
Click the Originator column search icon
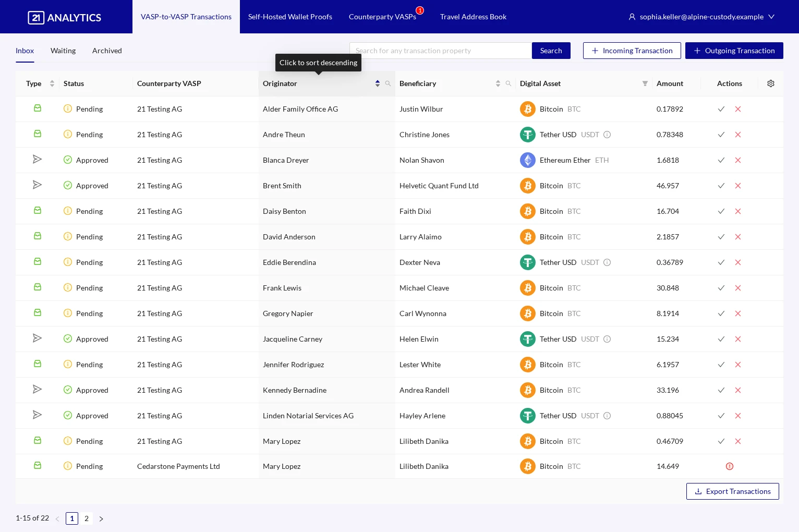click(x=388, y=83)
